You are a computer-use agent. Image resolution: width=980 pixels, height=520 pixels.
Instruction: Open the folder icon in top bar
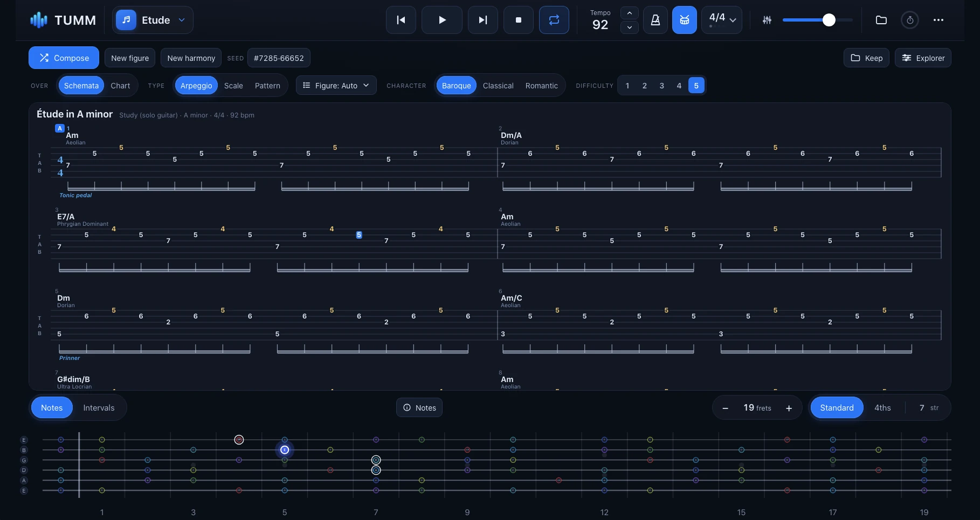click(881, 20)
